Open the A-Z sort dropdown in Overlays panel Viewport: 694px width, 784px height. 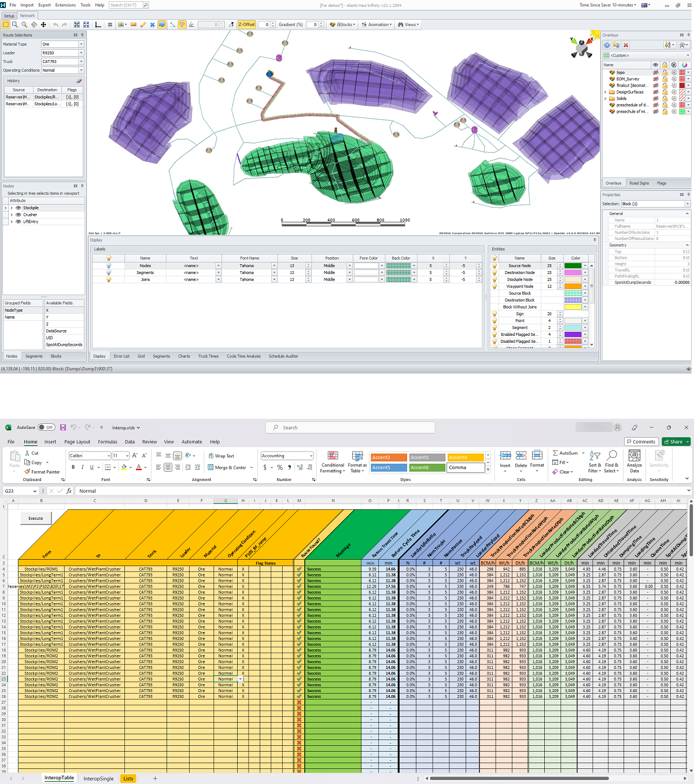669,45
